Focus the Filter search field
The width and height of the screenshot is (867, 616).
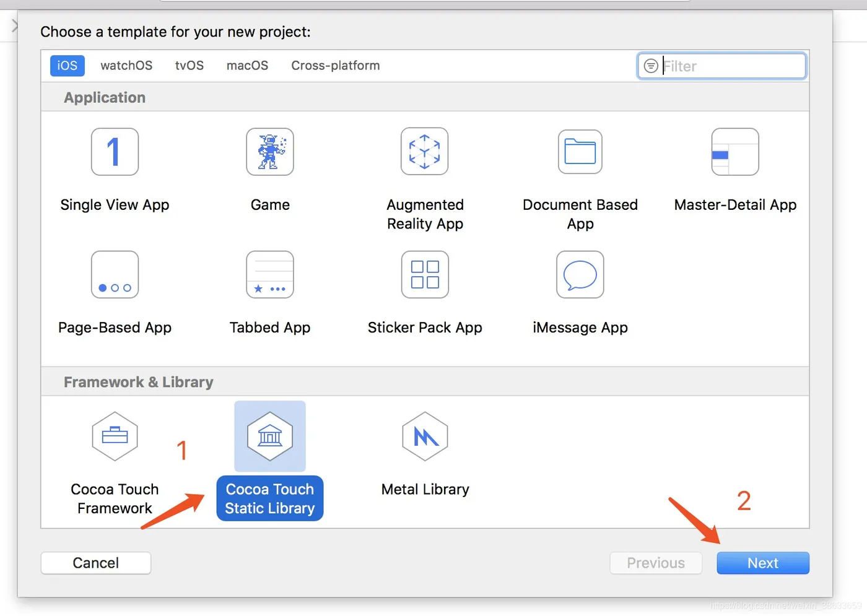click(722, 66)
